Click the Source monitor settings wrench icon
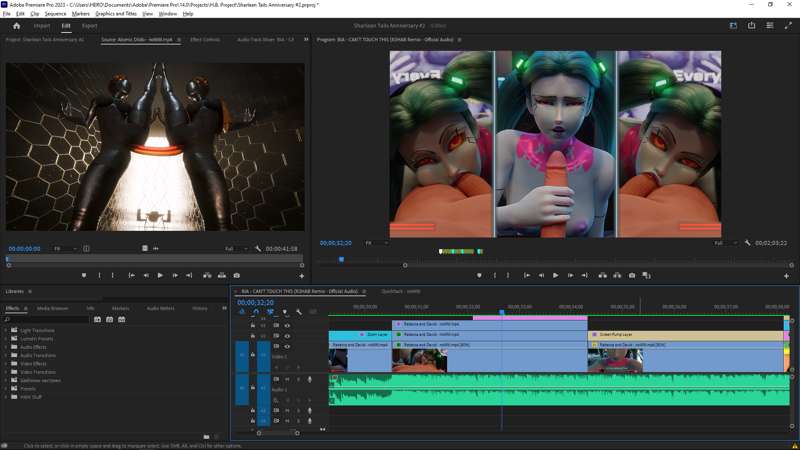This screenshot has width=800, height=450. (x=258, y=248)
